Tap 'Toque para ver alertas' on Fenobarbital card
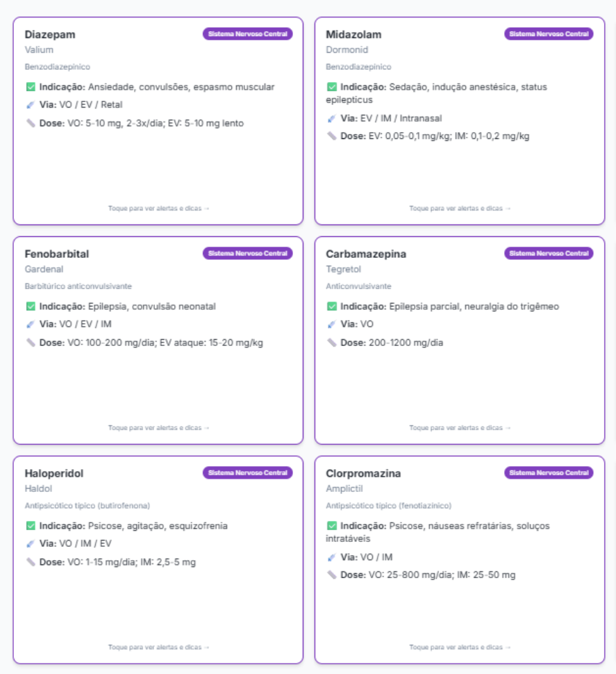Image resolution: width=616 pixels, height=674 pixels. click(158, 427)
